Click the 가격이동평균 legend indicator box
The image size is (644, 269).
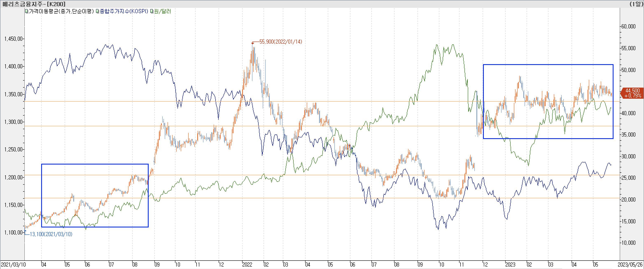pos(27,11)
